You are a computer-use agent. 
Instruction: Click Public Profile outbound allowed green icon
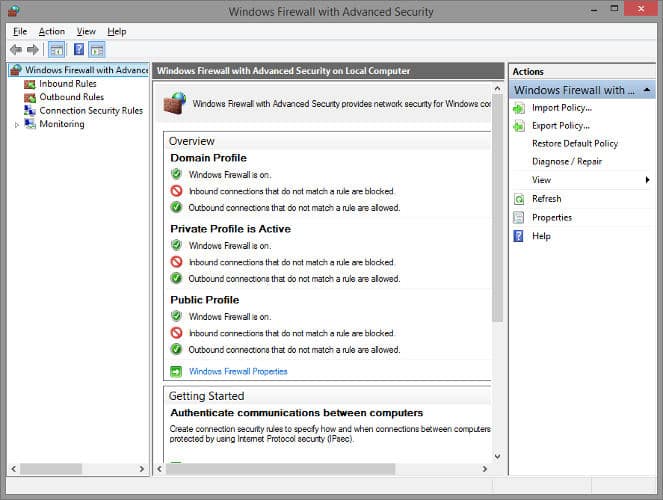point(176,349)
